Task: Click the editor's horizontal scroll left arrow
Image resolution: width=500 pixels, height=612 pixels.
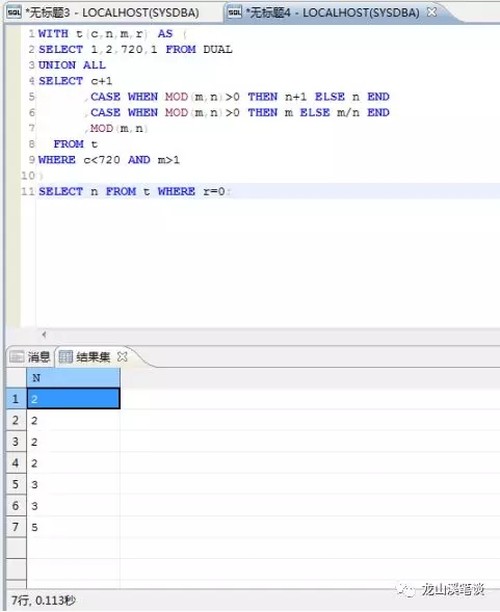Action: (44, 334)
